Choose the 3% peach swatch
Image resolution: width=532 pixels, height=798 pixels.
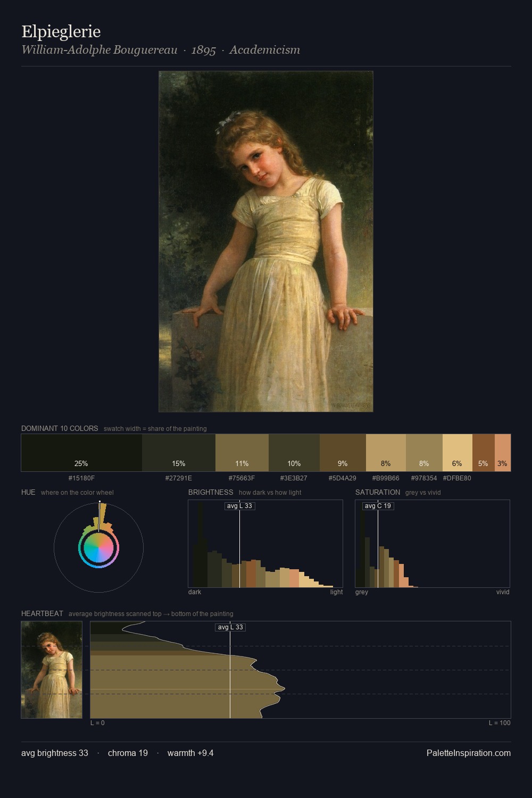pyautogui.click(x=503, y=453)
